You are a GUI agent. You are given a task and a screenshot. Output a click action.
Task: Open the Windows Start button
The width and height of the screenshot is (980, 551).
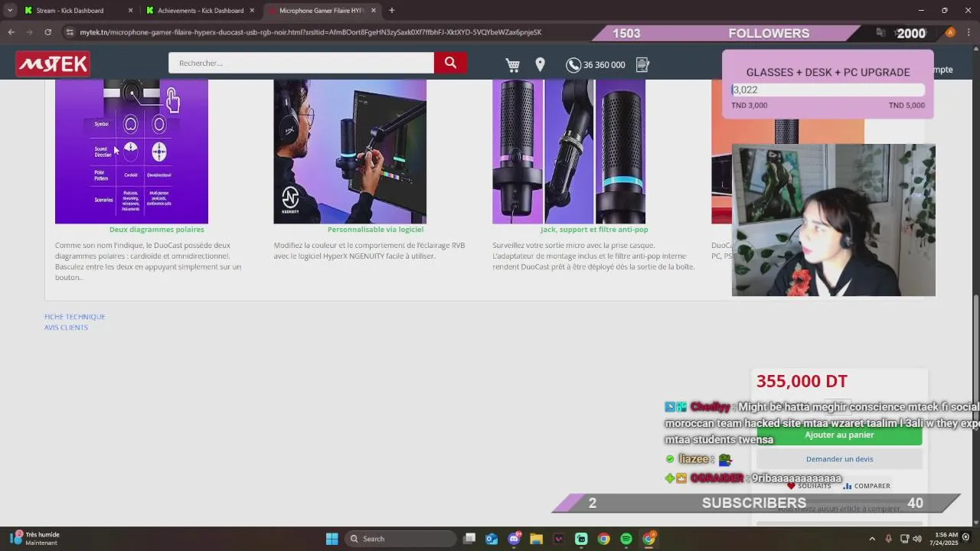point(332,539)
